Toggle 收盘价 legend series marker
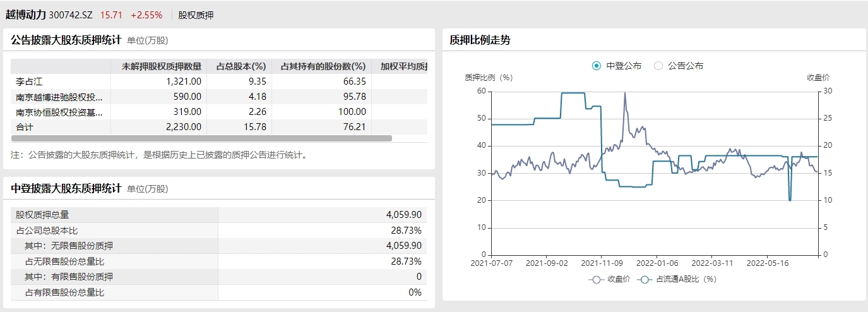 click(x=595, y=279)
